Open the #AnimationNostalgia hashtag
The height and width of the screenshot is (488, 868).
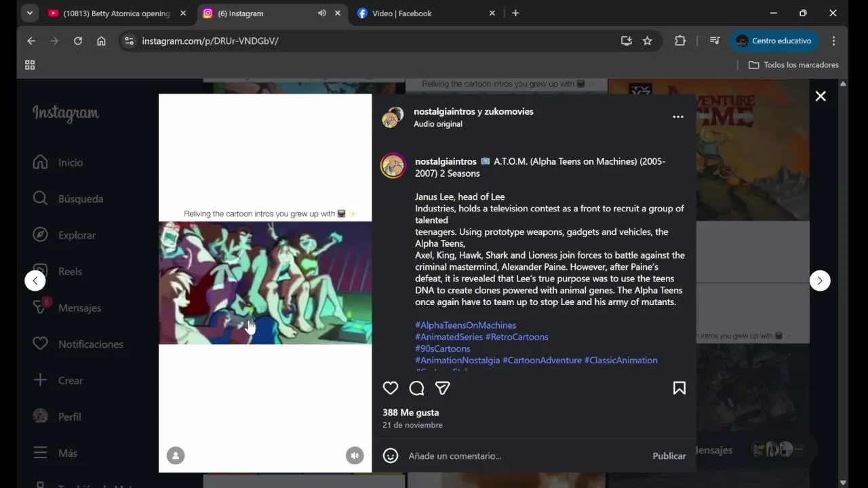[x=458, y=360]
